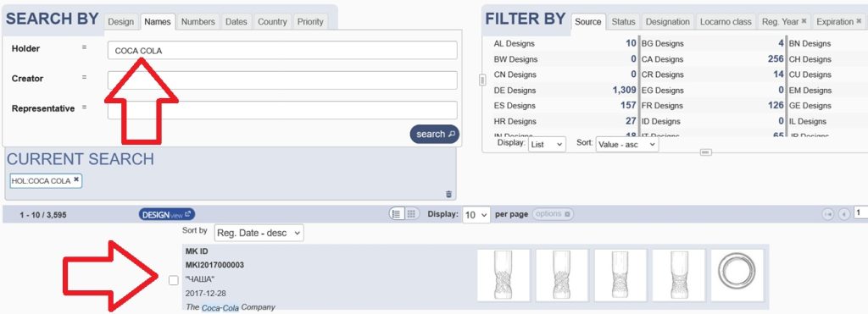Tick the MKI2017000003 result checkbox

point(173,280)
